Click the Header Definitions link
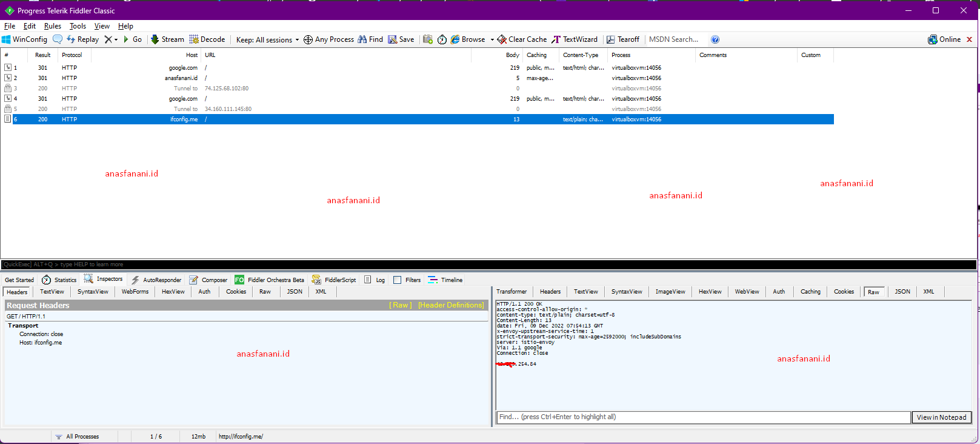Screen dimensions: 980x444 pos(452,305)
